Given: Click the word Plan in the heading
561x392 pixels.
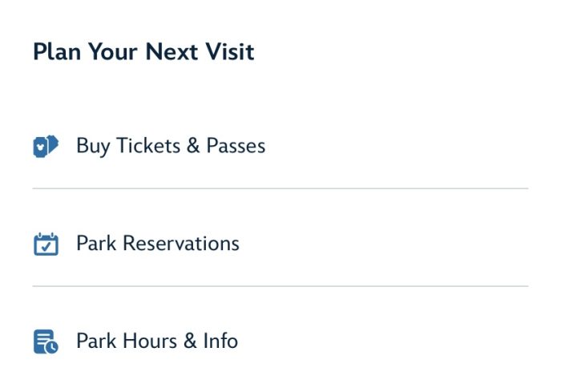Looking at the screenshot, I should click(x=56, y=53).
